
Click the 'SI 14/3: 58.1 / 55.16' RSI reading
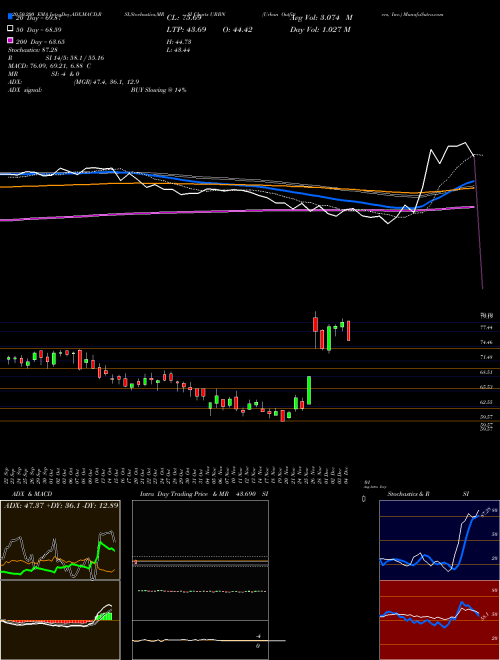coord(75,58)
